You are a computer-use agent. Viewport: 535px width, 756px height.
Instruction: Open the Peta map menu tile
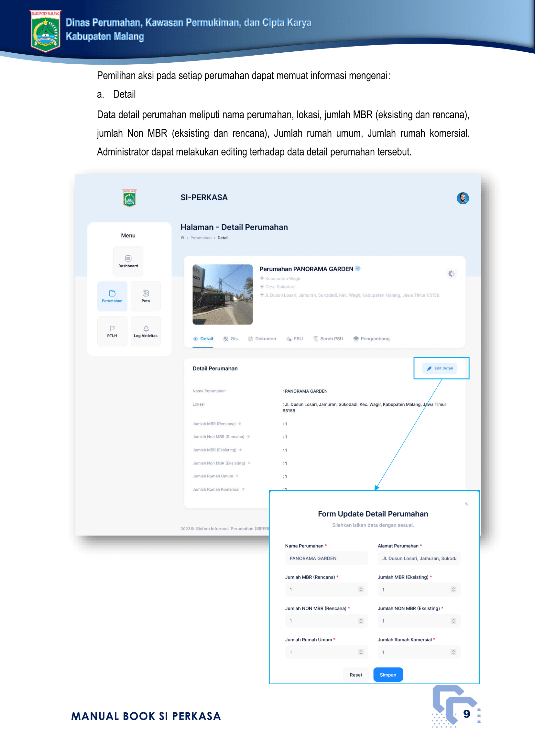(146, 296)
